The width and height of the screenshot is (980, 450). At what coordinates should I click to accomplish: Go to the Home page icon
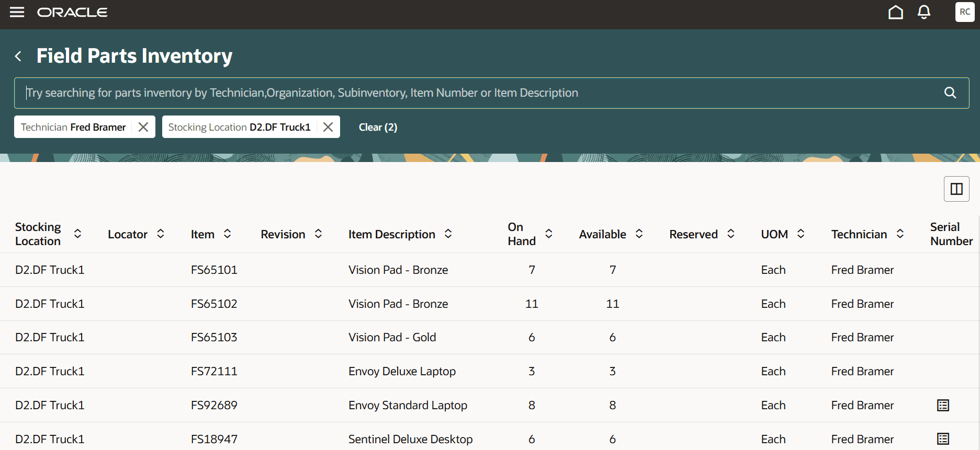(x=896, y=12)
